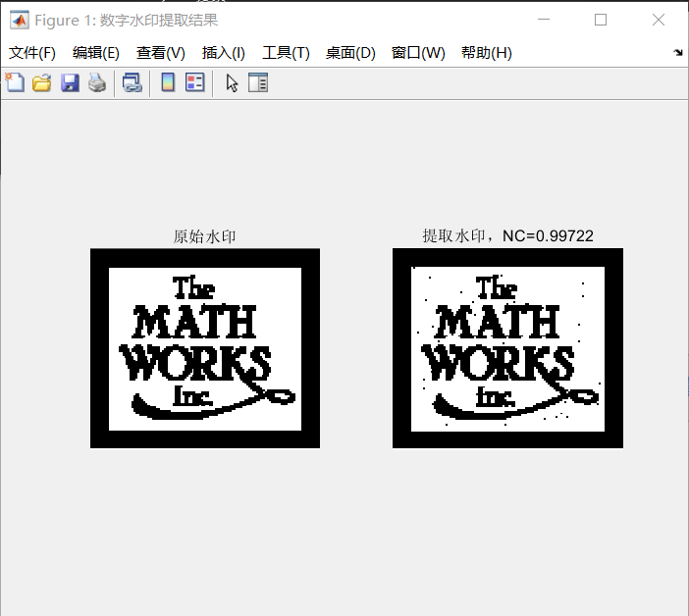Open the 编辑(E) menu
The height and width of the screenshot is (616, 689).
click(96, 53)
